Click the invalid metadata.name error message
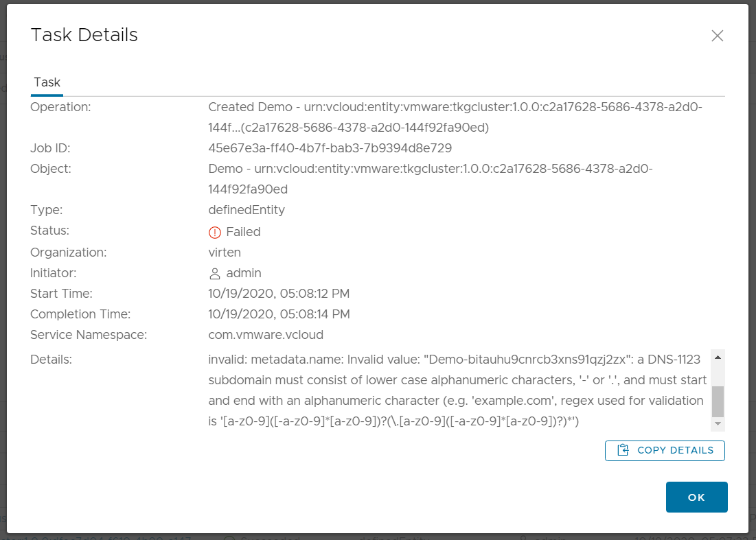The width and height of the screenshot is (756, 540). pyautogui.click(x=457, y=390)
